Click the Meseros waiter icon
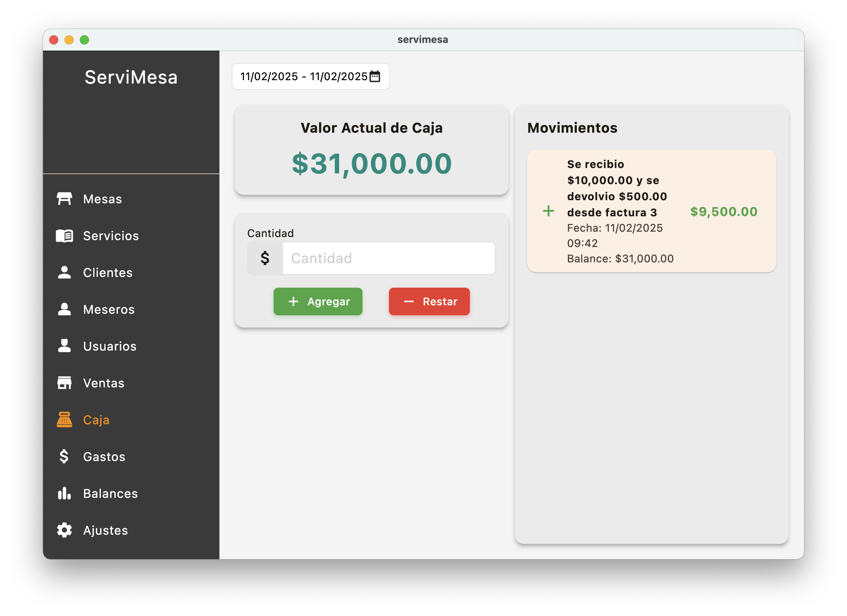 coord(64,309)
